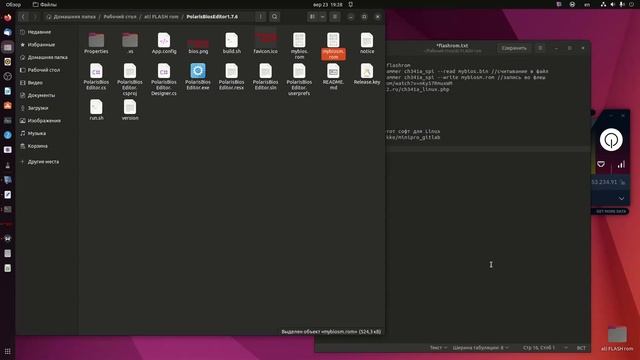Select the Release.key file
This screenshot has width=640, height=360.
pos(367,73)
